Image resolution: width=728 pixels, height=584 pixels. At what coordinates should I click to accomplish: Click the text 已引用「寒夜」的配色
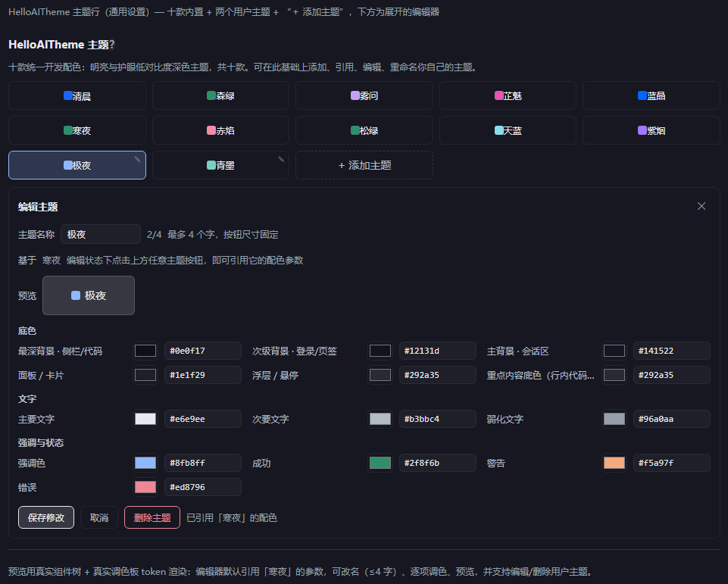coord(232,517)
